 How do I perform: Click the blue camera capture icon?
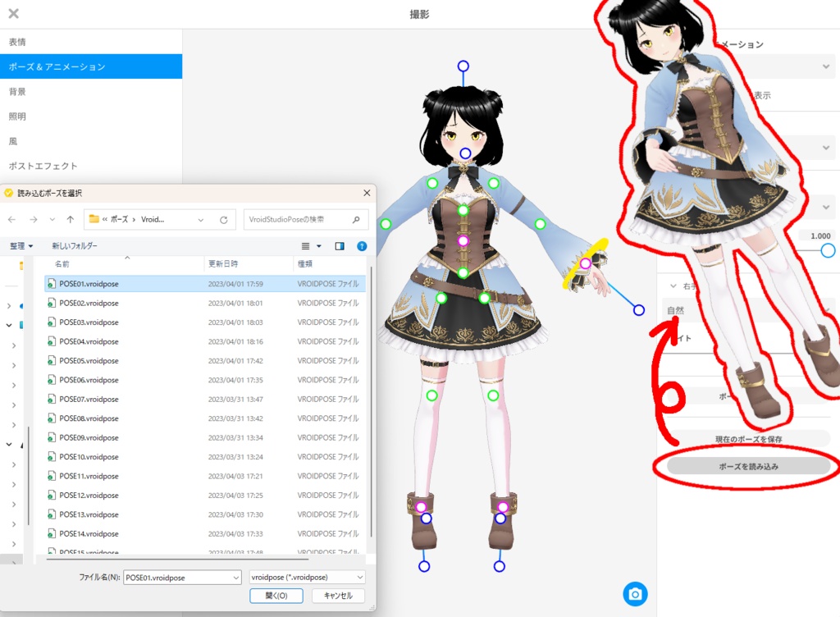[636, 593]
